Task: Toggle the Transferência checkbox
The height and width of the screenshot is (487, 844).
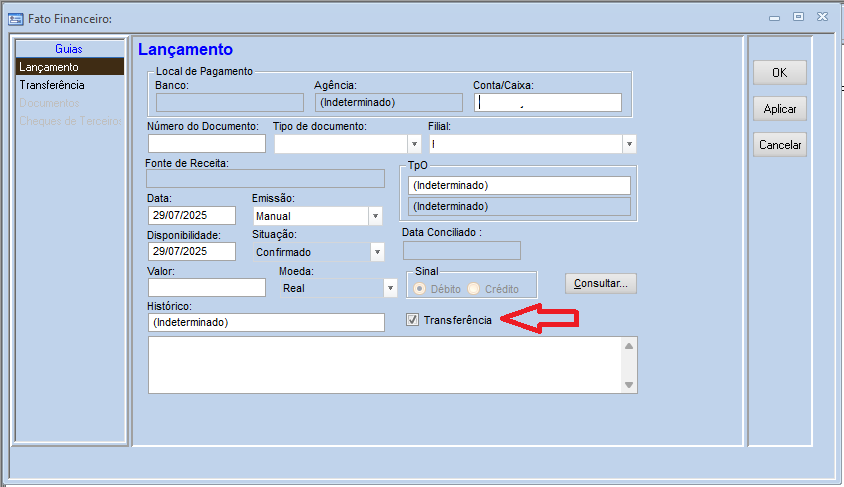Action: (x=412, y=320)
